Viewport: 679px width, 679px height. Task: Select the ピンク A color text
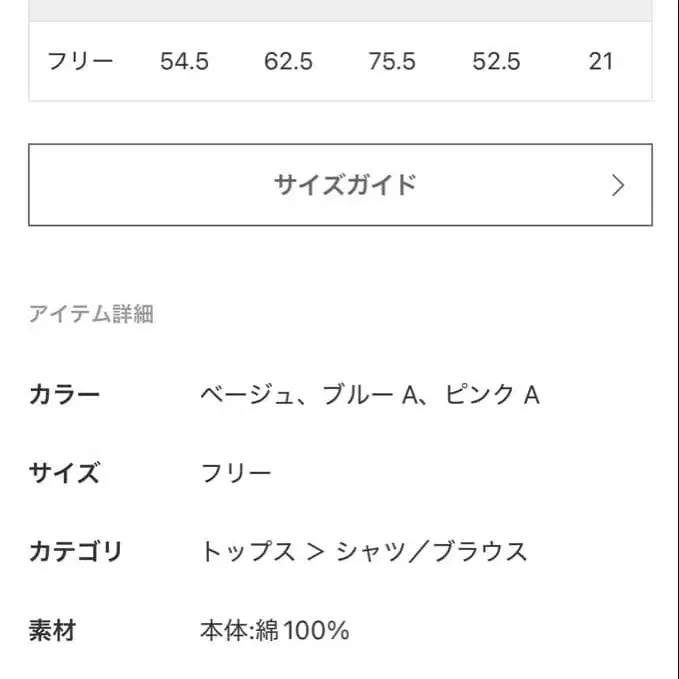(x=489, y=394)
